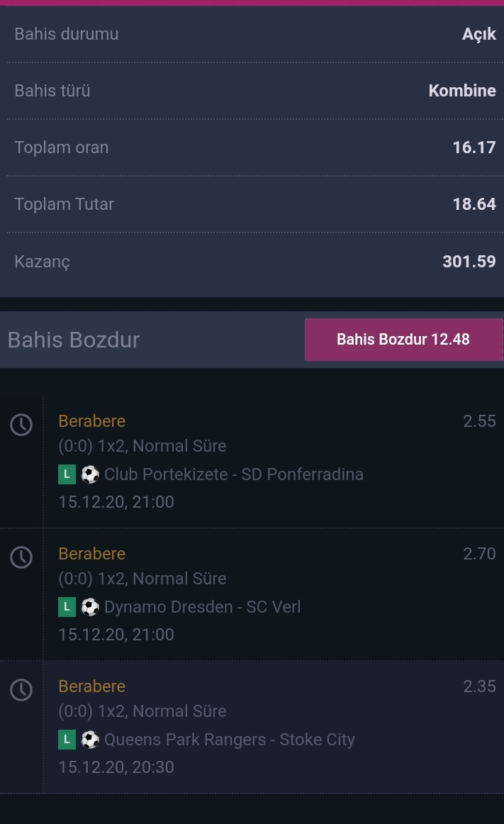Click the soccer ball icon next to Queens Park Rangers

click(90, 740)
